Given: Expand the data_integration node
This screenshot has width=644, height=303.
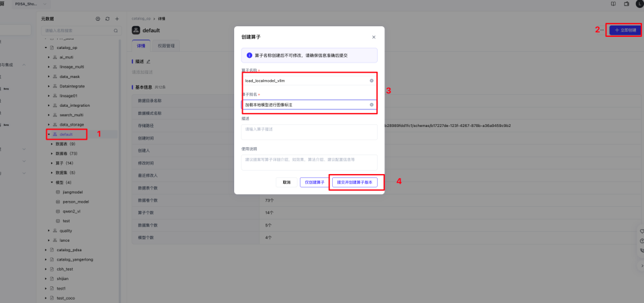Looking at the screenshot, I should pyautogui.click(x=49, y=105).
